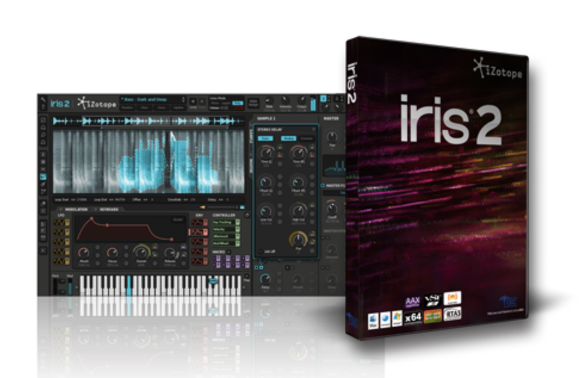Click the plus icon next to MACRO
This screenshot has height=378, width=588.
click(229, 252)
